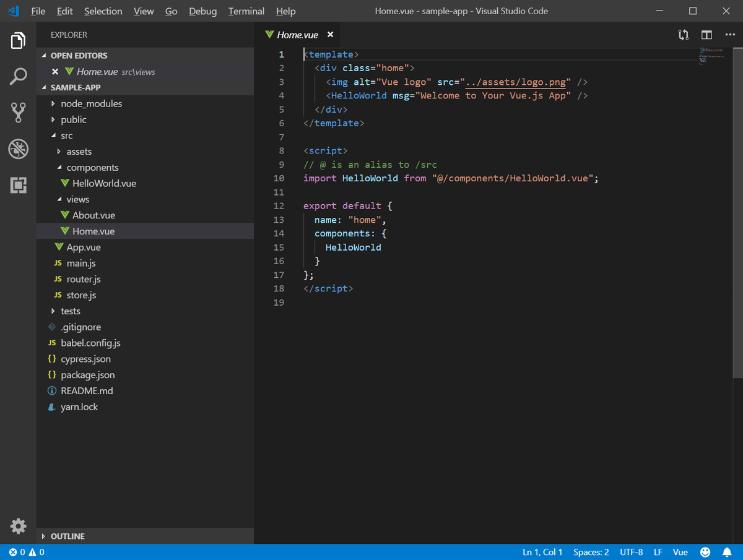The height and width of the screenshot is (560, 743).
Task: Open the Terminal menu
Action: [x=246, y=11]
